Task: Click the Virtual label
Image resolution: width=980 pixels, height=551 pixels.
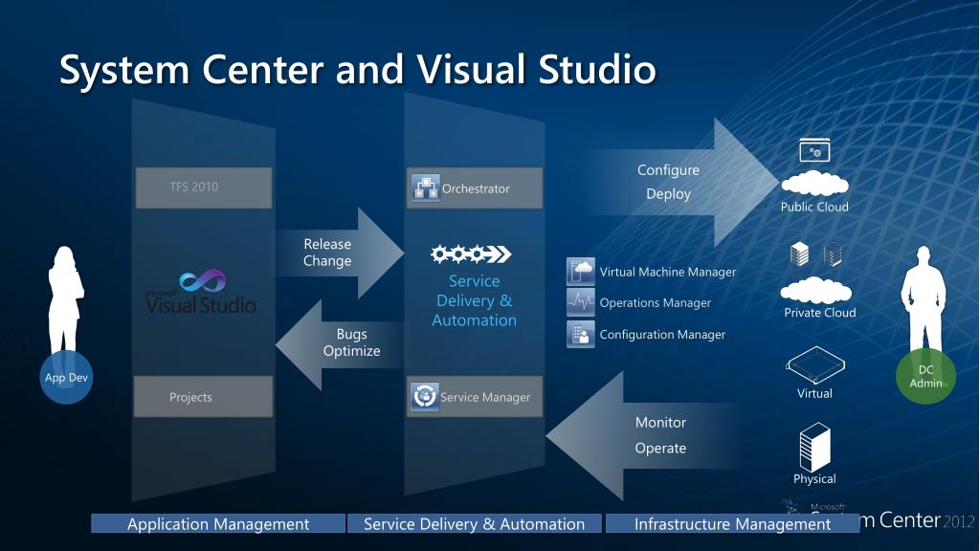Action: tap(814, 393)
